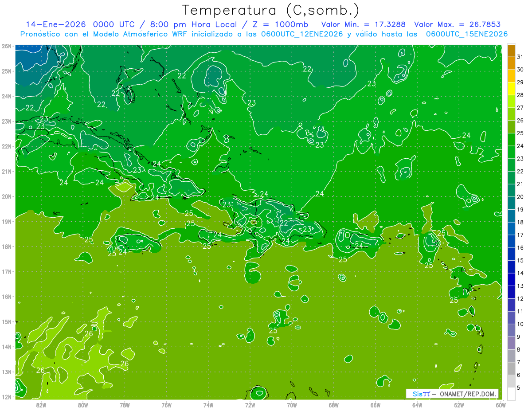Click the '68W' longitude axis label
The width and height of the screenshot is (532, 411).
click(x=333, y=405)
